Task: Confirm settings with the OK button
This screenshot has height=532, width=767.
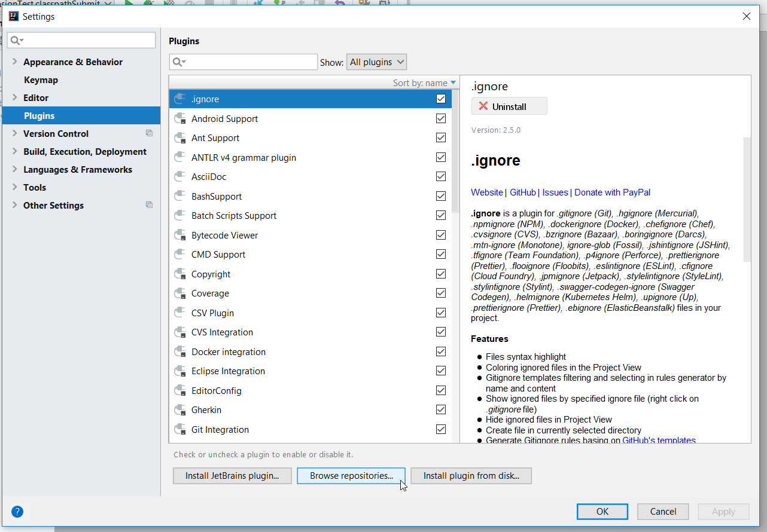Action: coord(602,512)
